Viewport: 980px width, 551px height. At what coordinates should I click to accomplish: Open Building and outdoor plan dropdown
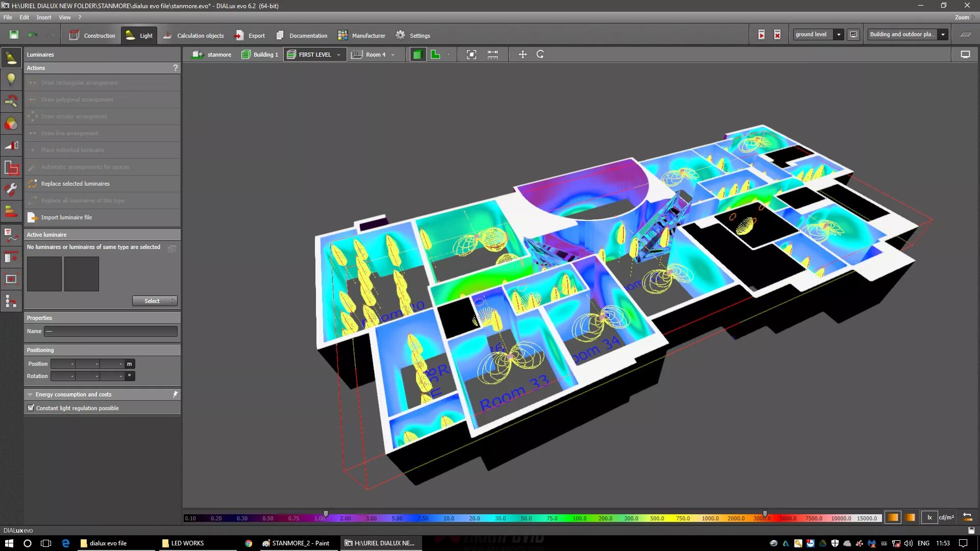(x=943, y=35)
